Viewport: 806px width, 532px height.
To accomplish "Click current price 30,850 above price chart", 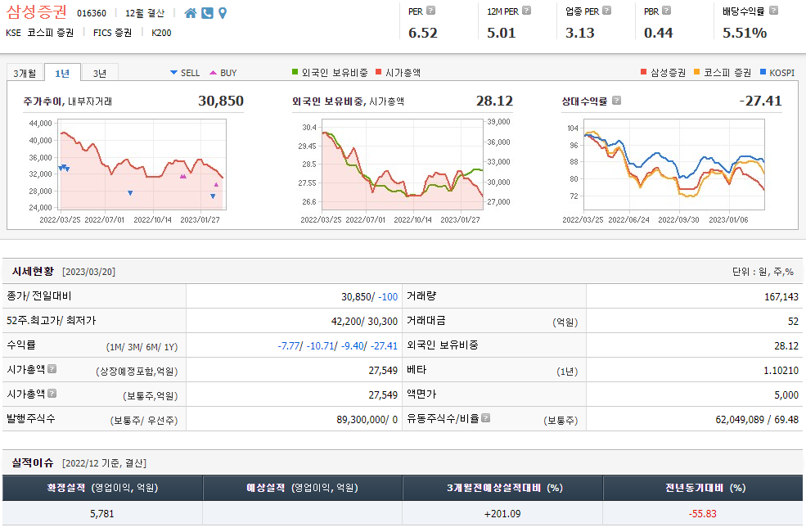I will coord(221,101).
